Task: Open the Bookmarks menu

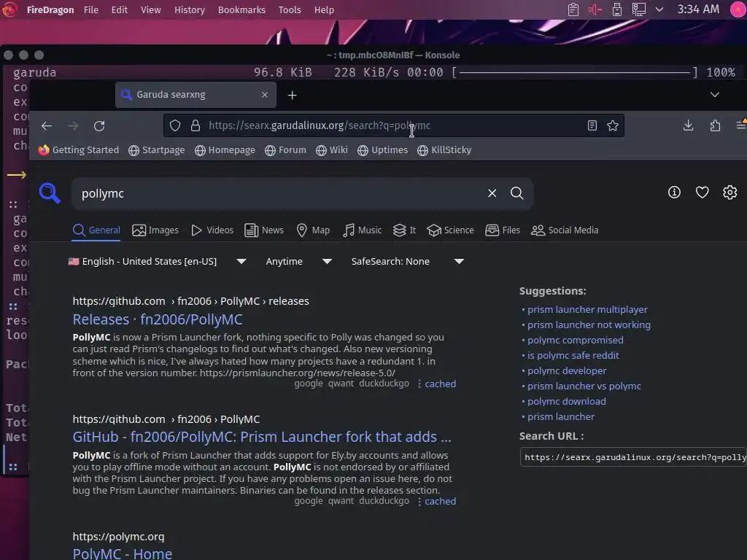Action: tap(241, 10)
